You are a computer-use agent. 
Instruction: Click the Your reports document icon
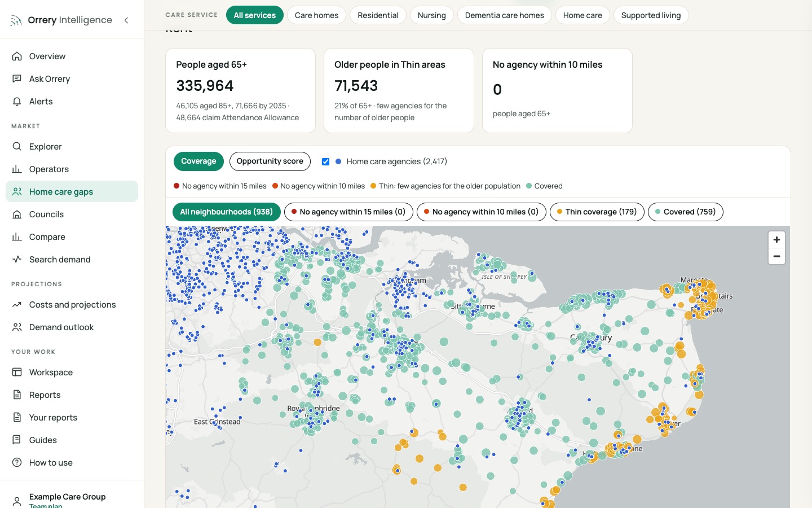[17, 418]
